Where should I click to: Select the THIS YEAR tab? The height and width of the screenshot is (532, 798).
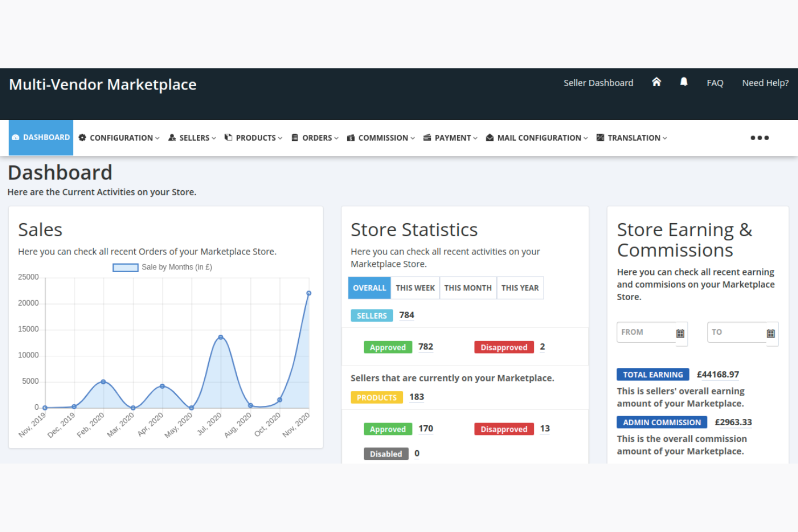click(519, 287)
